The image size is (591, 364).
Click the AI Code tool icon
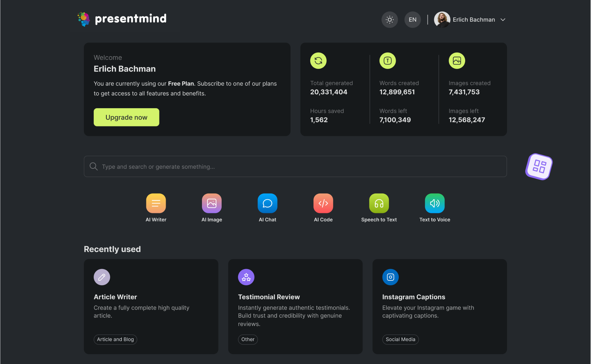[323, 203]
